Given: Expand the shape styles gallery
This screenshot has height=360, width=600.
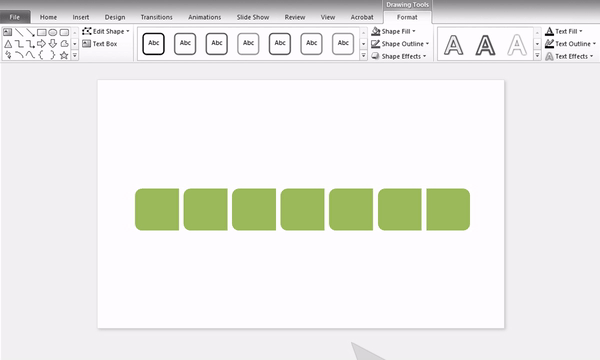Looking at the screenshot, I should click(x=364, y=56).
